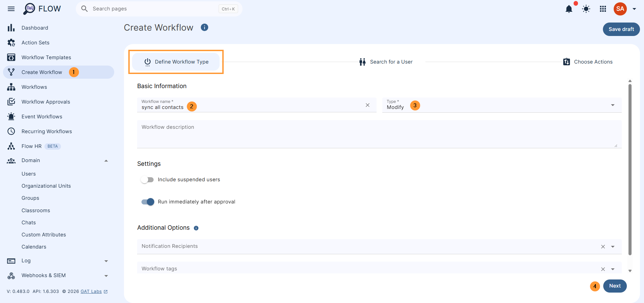Open Custom Attributes under Domain

tap(44, 235)
